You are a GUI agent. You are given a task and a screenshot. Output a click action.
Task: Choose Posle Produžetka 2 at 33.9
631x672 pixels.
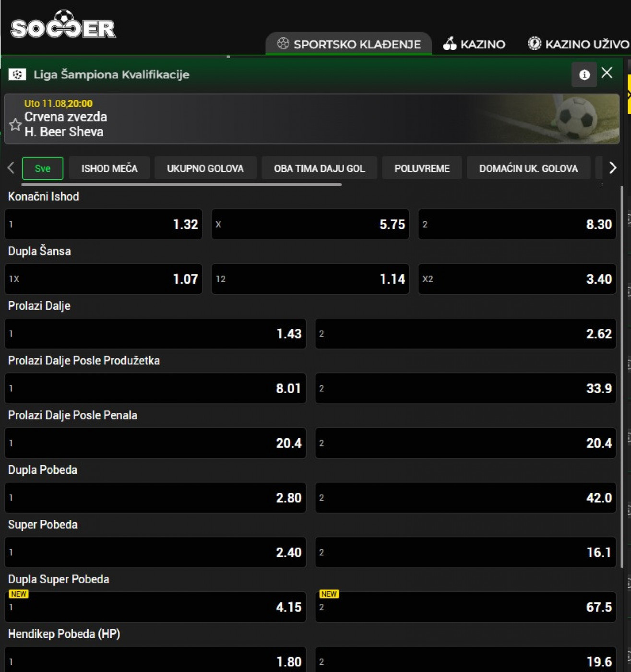465,388
